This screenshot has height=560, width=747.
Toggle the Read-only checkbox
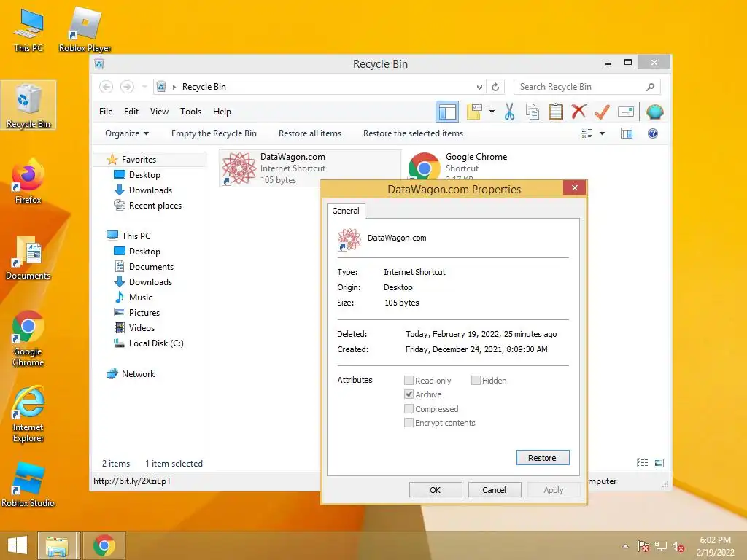[x=409, y=380]
